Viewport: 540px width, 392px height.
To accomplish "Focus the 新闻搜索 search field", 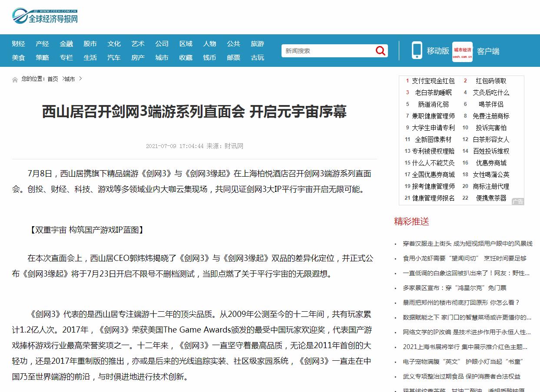I will [328, 51].
